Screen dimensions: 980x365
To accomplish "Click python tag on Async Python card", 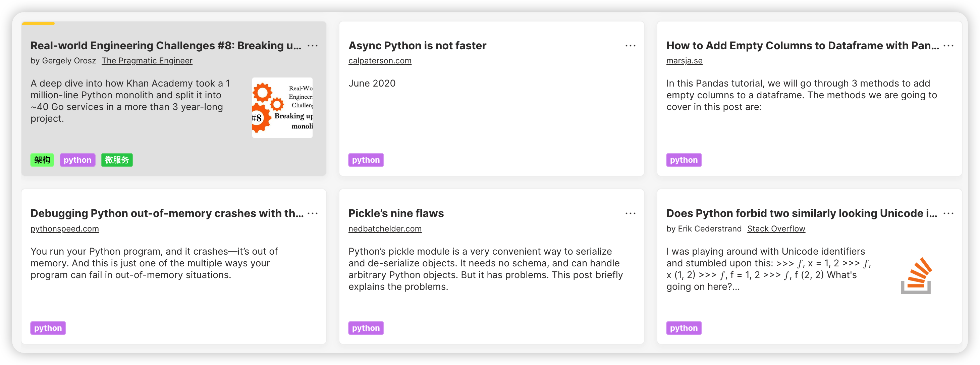I will click(x=366, y=160).
